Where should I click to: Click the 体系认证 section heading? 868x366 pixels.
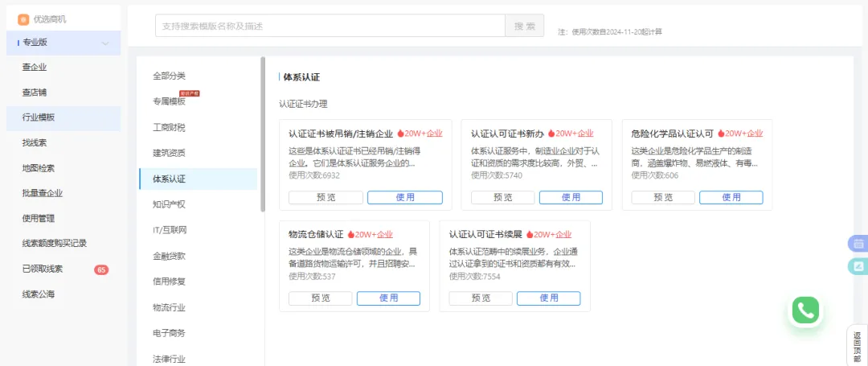click(301, 77)
